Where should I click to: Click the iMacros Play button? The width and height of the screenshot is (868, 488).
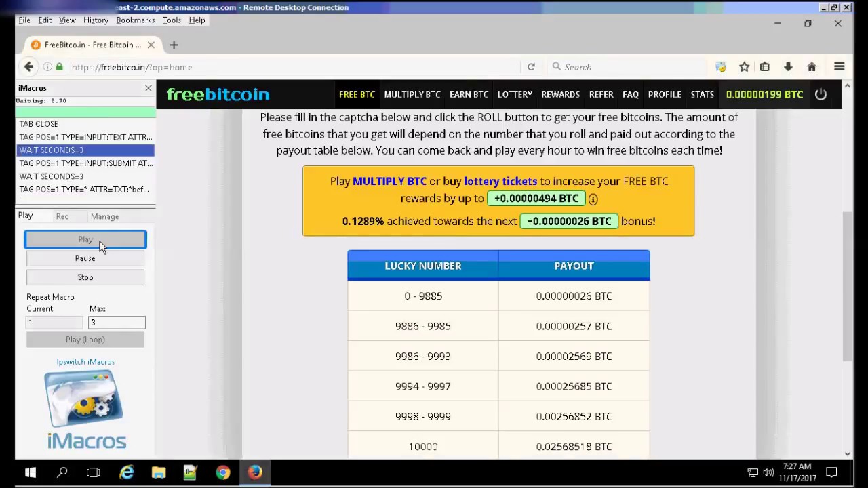click(85, 239)
